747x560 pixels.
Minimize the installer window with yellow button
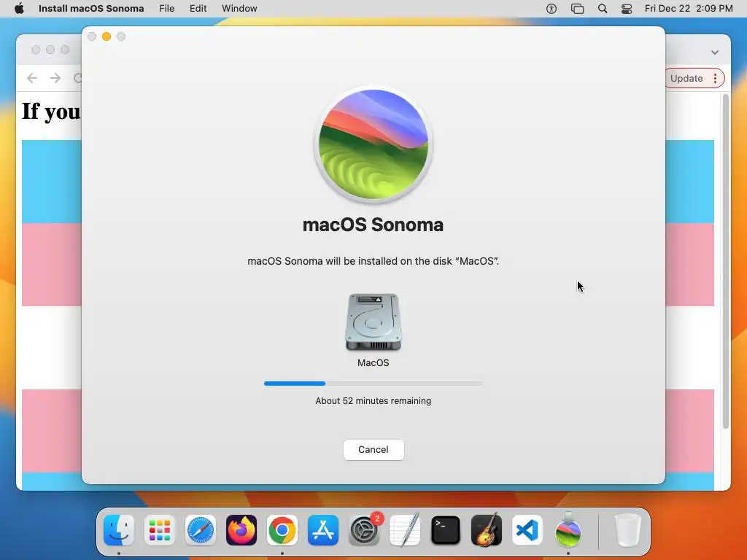[x=107, y=36]
